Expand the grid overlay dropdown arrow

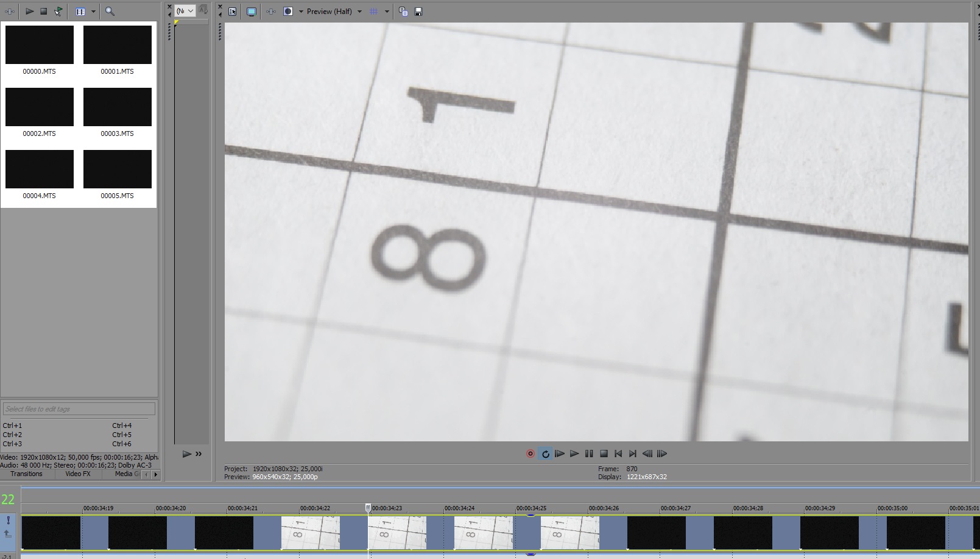click(x=387, y=12)
